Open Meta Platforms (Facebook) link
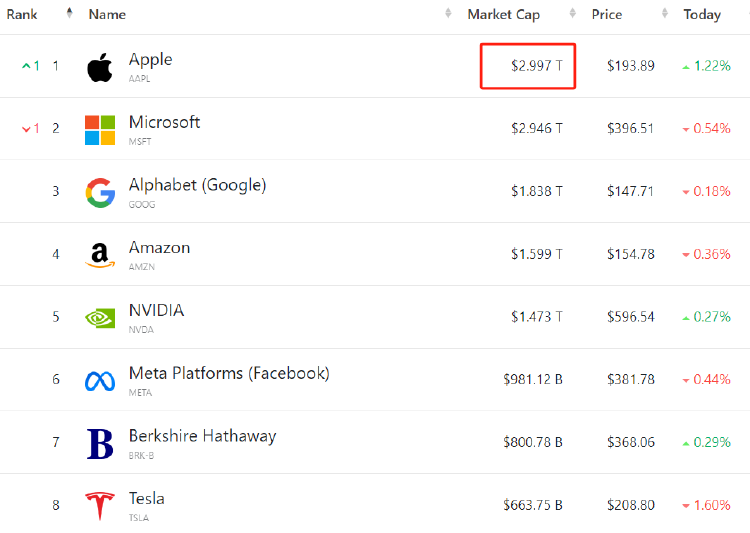The width and height of the screenshot is (750, 533). 229,373
